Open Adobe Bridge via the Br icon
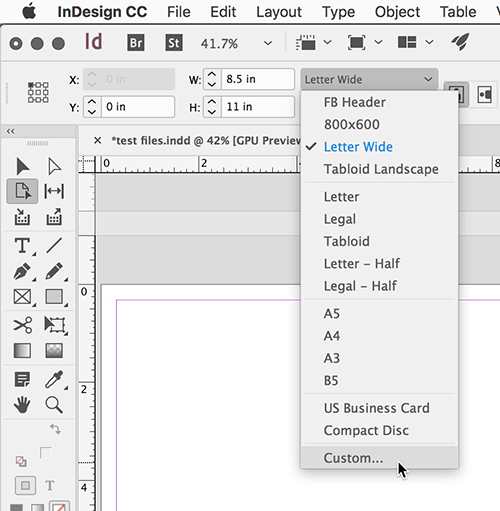500x511 pixels. [136, 43]
